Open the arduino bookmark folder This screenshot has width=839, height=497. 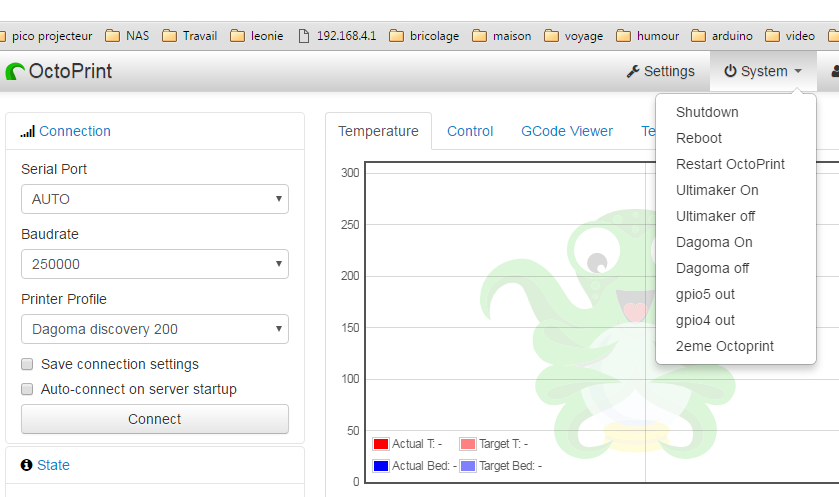[722, 36]
